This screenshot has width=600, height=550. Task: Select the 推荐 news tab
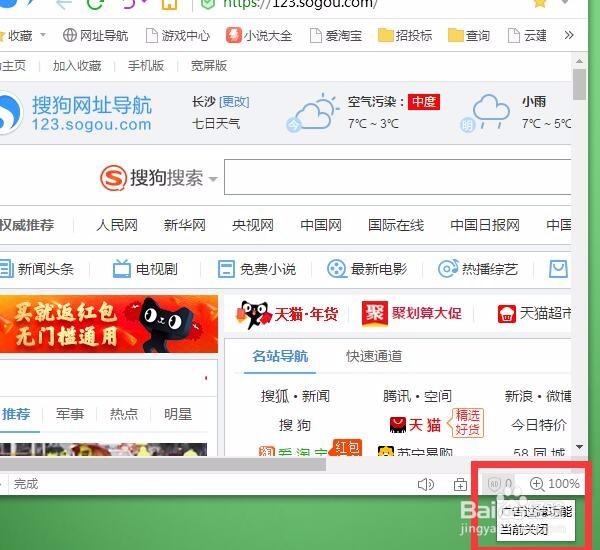16,414
